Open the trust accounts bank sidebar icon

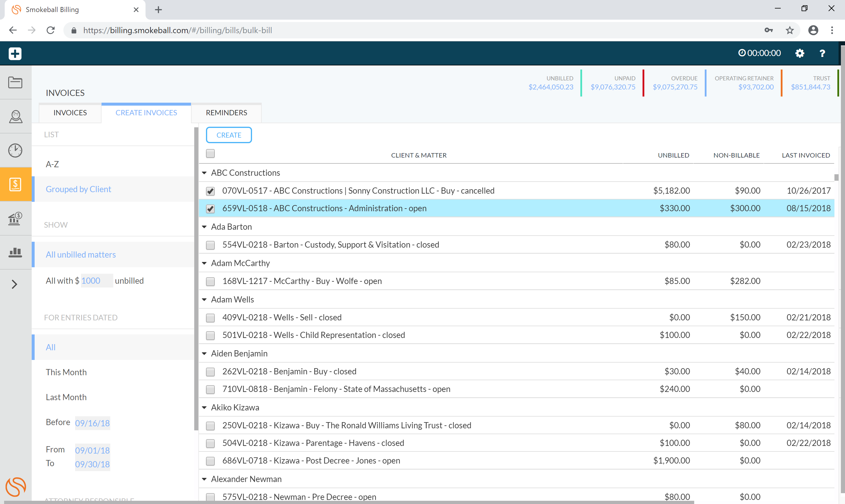point(15,218)
